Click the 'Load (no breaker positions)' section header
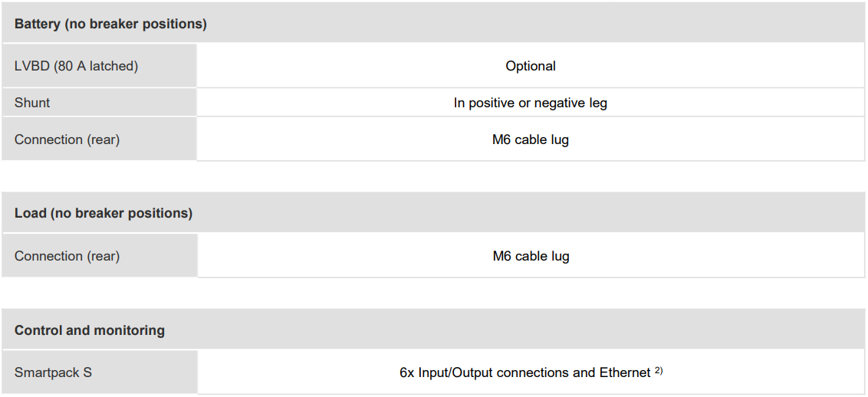This screenshot has height=397, width=868. coord(104,213)
